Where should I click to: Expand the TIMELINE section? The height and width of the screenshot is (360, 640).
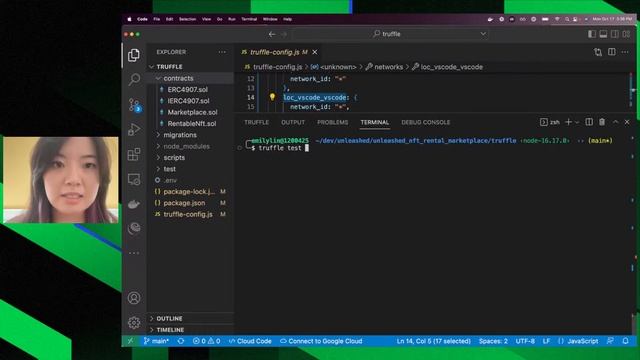(170, 330)
